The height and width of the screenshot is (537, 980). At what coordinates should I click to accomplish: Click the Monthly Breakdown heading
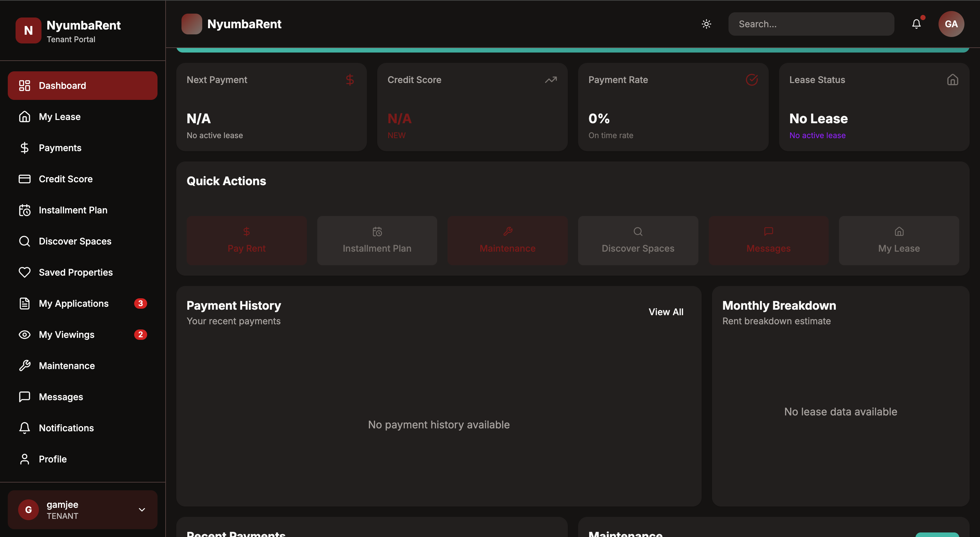coord(779,305)
